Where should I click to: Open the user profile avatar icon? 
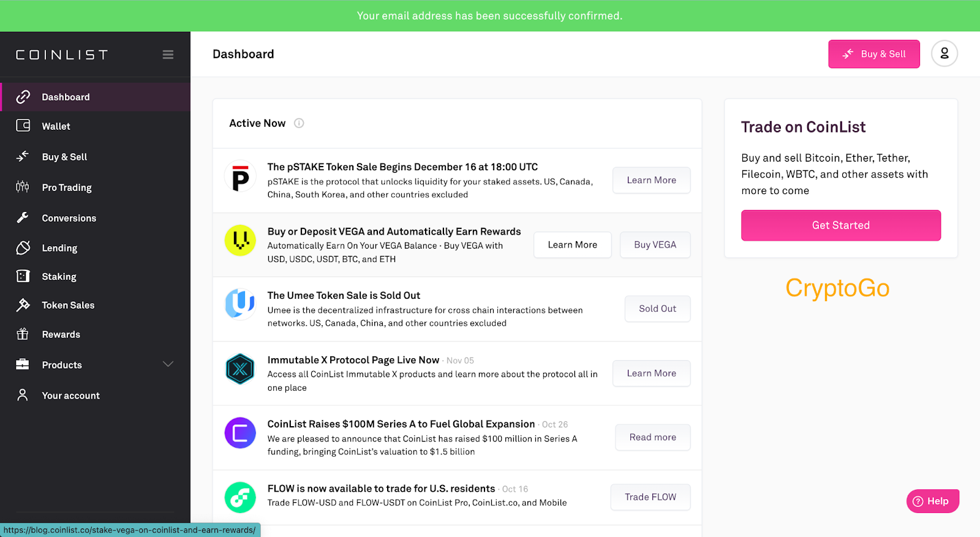tap(944, 54)
